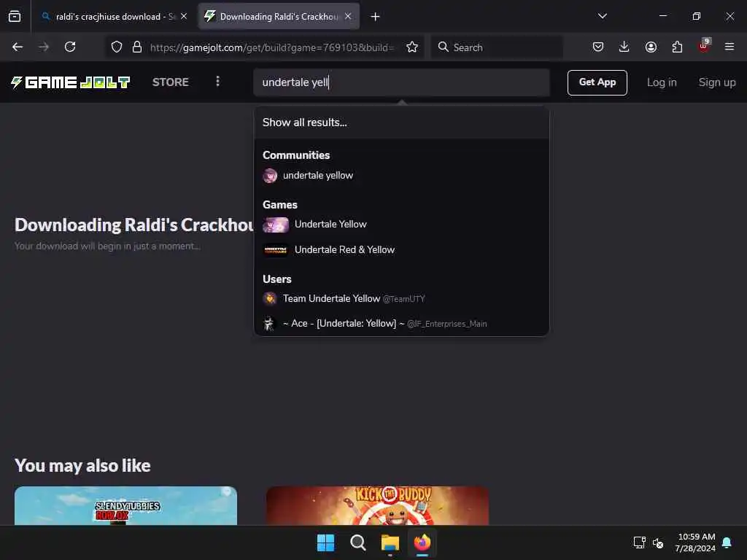The image size is (747, 560).
Task: Open a new browser tab
Action: (x=376, y=17)
